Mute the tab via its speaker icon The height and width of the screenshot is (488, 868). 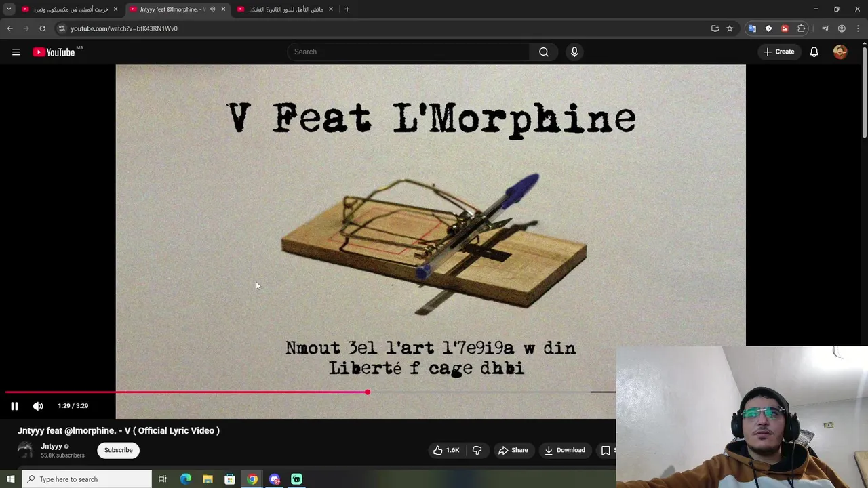click(212, 9)
